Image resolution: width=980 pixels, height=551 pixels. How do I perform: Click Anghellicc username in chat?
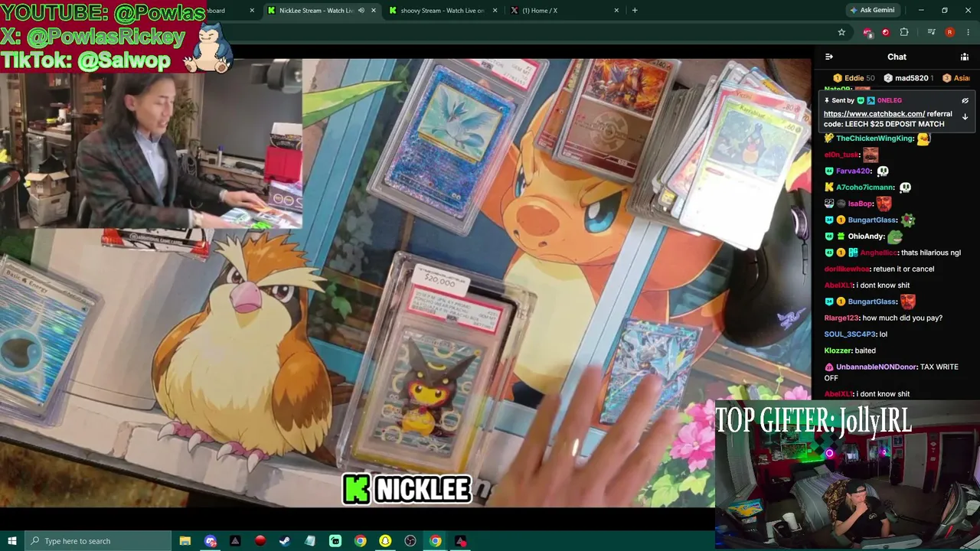[878, 253]
